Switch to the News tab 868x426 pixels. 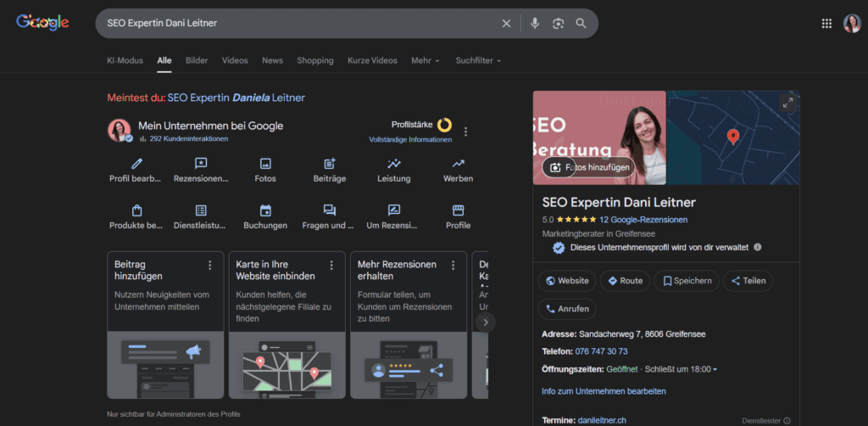(272, 60)
